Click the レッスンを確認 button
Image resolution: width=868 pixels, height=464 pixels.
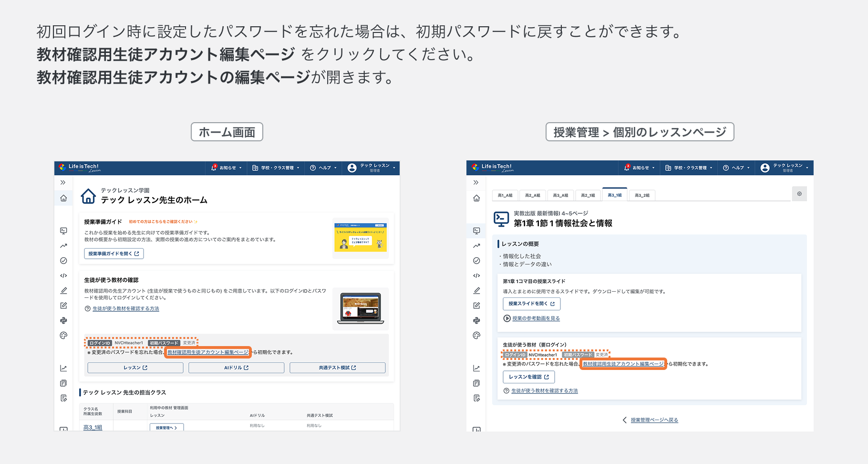click(529, 377)
